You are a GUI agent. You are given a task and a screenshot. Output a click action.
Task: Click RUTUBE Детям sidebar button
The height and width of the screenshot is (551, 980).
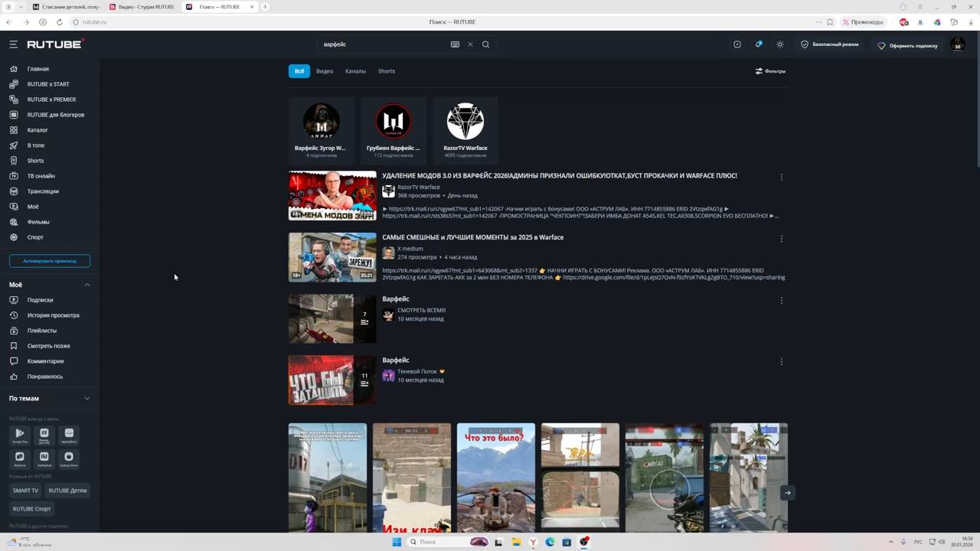coord(67,491)
